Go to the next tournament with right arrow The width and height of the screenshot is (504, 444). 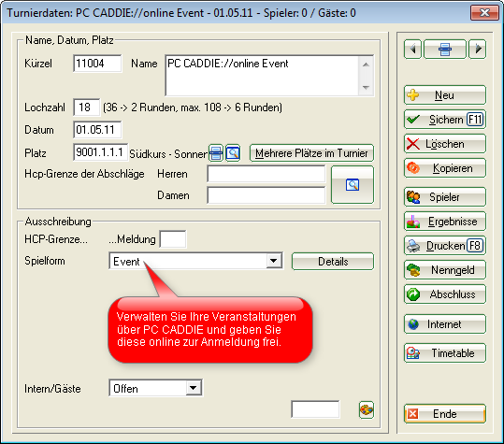(x=477, y=50)
